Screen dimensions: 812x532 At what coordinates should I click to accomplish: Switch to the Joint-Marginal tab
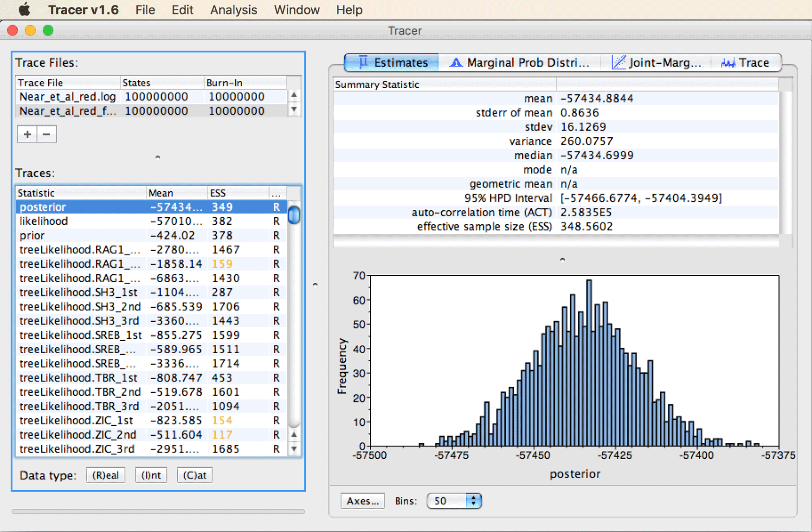(x=656, y=63)
